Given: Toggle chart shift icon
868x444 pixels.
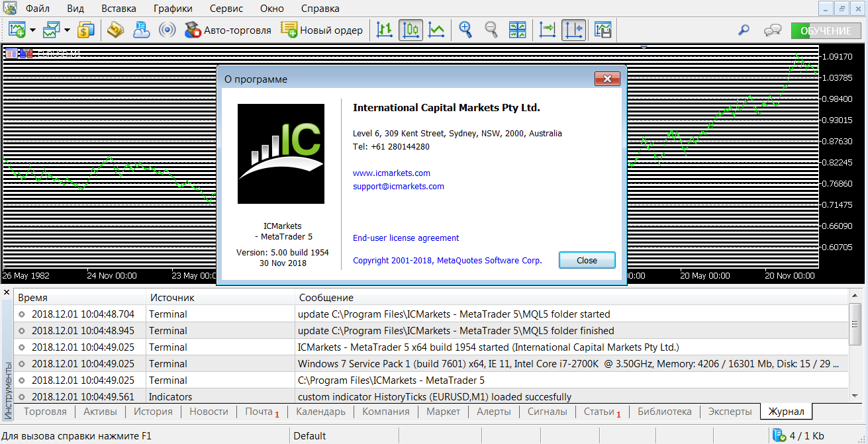Looking at the screenshot, I should tap(573, 30).
